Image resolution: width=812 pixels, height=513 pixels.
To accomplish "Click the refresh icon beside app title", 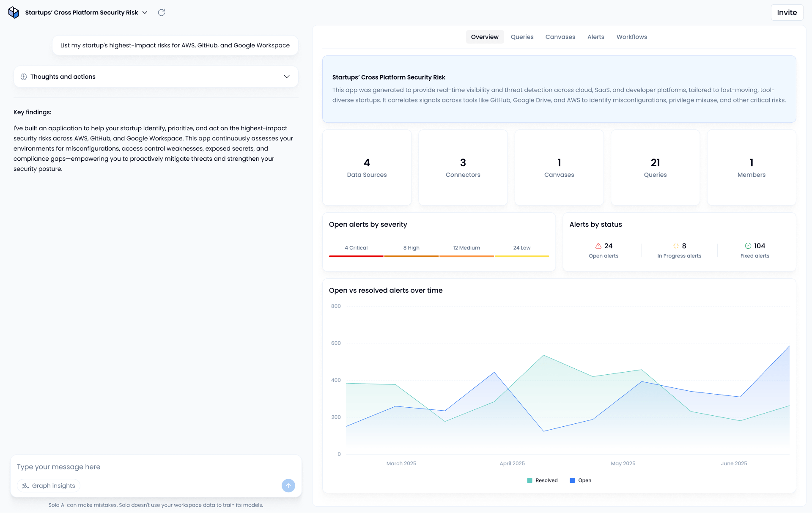I will 162,13.
